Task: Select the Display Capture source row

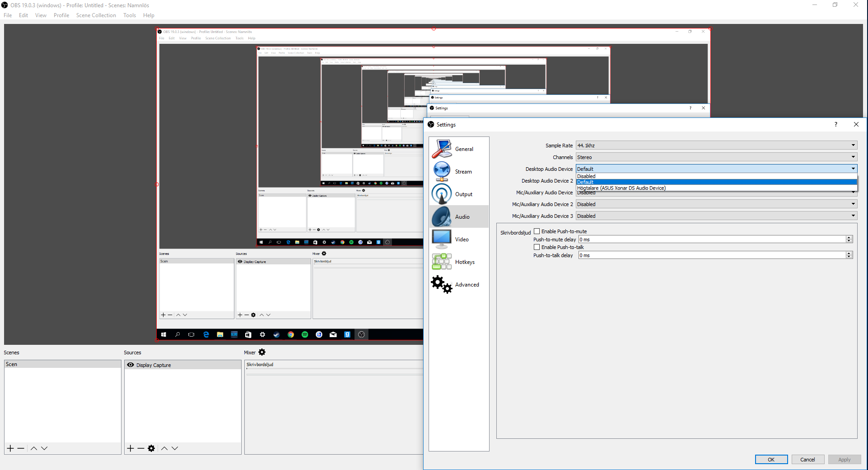Action: [x=183, y=365]
